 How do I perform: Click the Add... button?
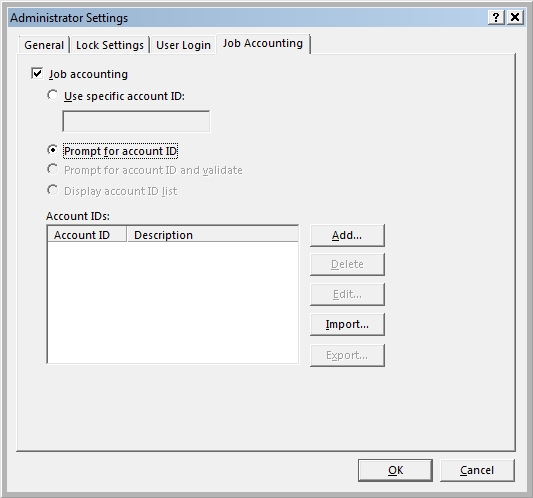coord(347,235)
